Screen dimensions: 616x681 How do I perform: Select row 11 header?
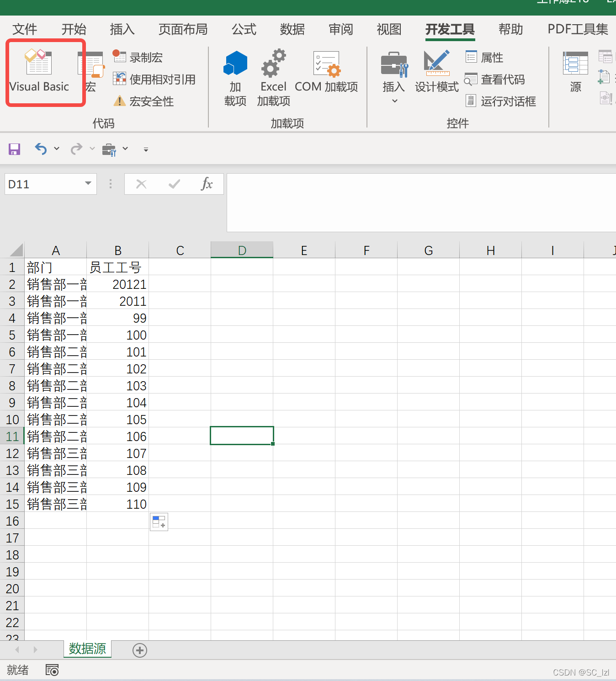(x=12, y=436)
